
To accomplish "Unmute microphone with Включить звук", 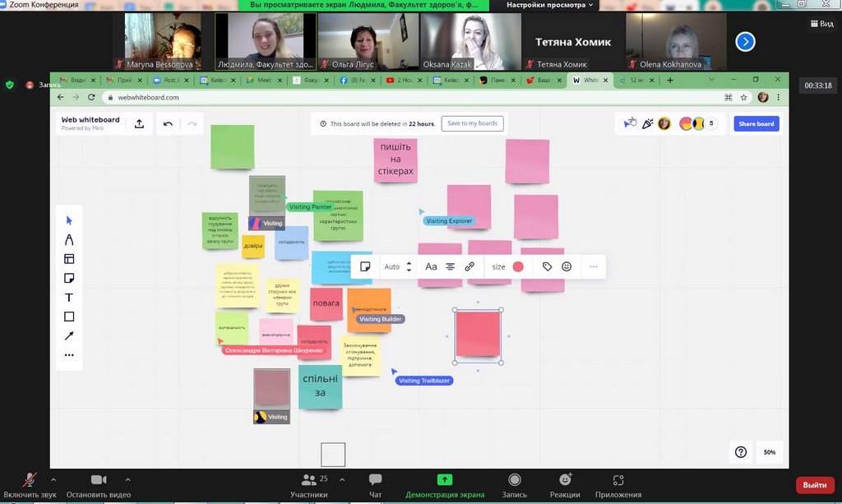I will (x=30, y=484).
